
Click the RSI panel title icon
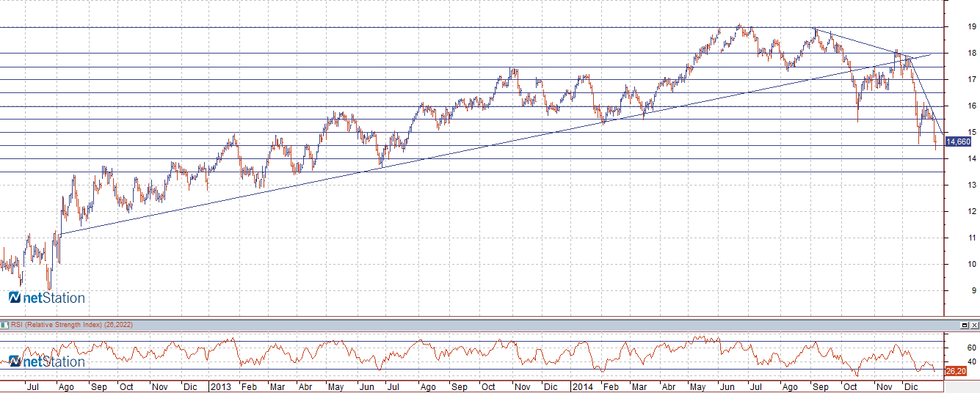tap(4, 324)
